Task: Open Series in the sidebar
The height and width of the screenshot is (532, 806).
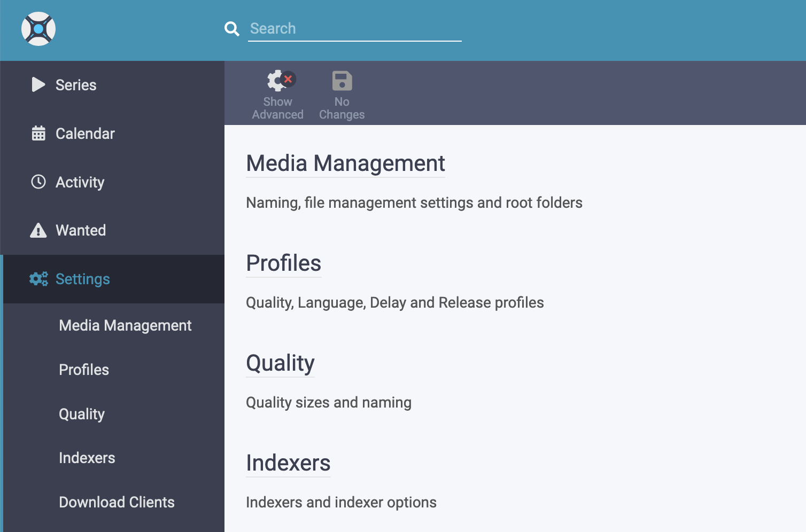Action: click(x=76, y=85)
